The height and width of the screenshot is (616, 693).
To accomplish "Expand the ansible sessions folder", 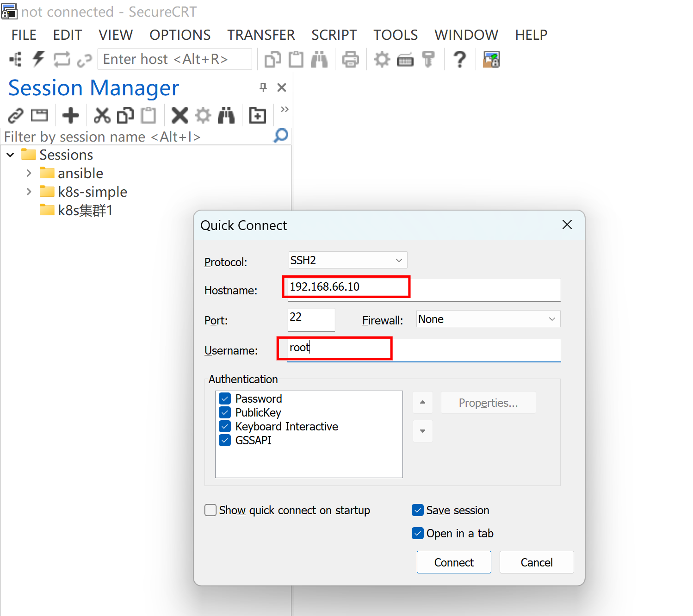I will [29, 173].
